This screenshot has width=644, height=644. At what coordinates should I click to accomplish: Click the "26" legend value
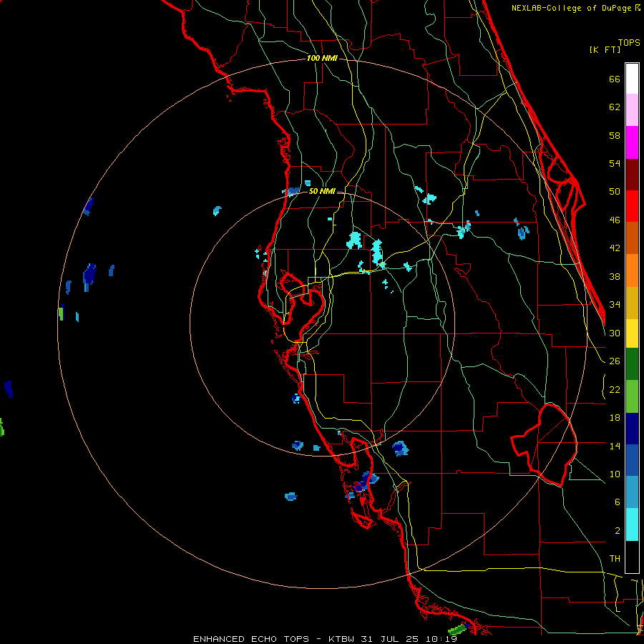615,361
